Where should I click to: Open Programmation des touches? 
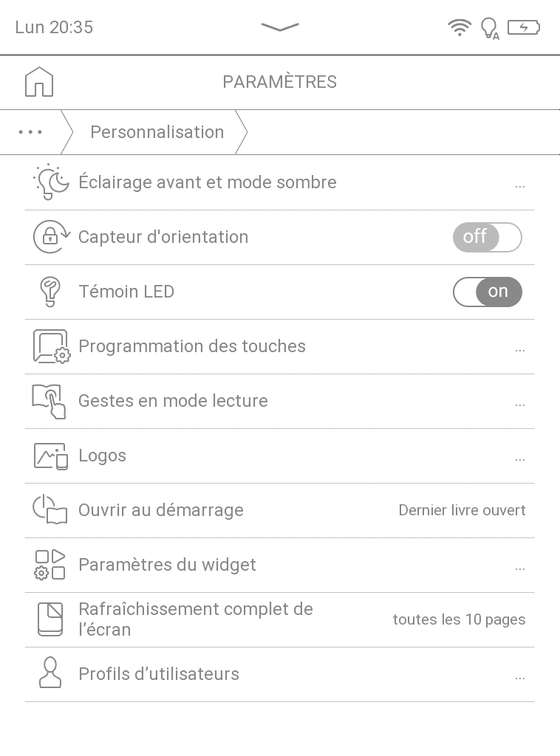pos(192,346)
